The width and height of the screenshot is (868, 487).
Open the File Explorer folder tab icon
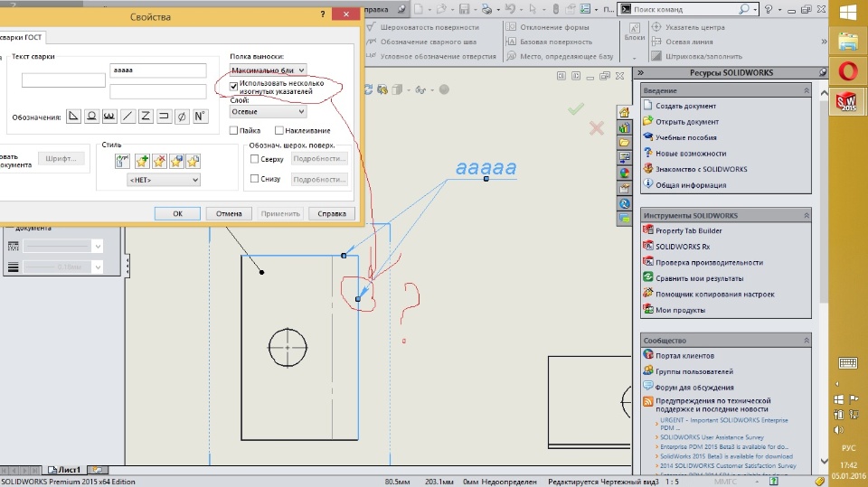pyautogui.click(x=624, y=143)
